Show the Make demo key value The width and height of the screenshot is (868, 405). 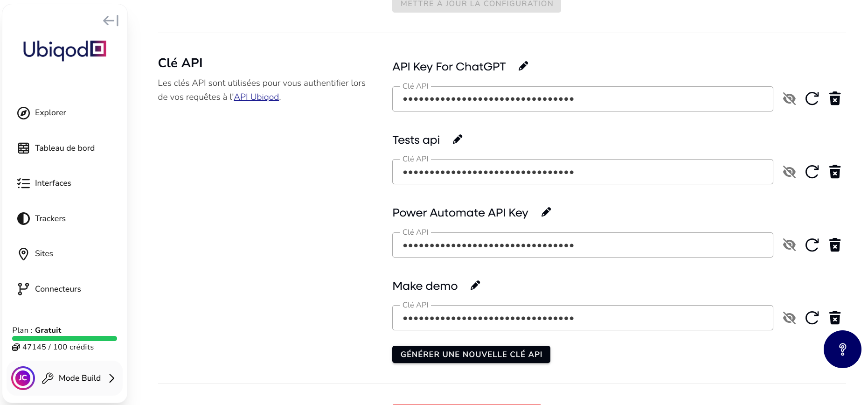tap(789, 318)
